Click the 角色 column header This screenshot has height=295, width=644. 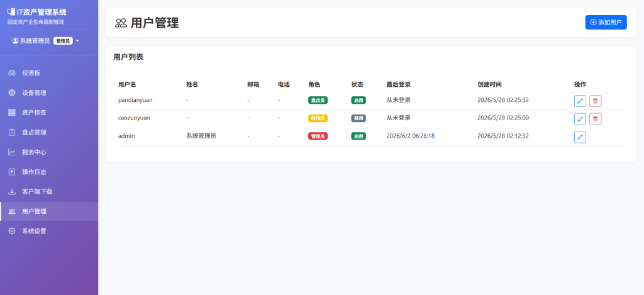(x=314, y=85)
